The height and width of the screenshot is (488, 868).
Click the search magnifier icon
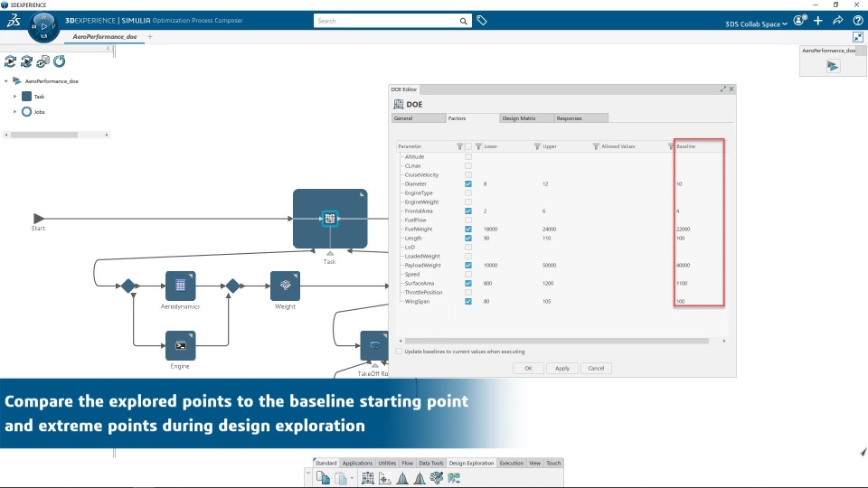click(463, 21)
